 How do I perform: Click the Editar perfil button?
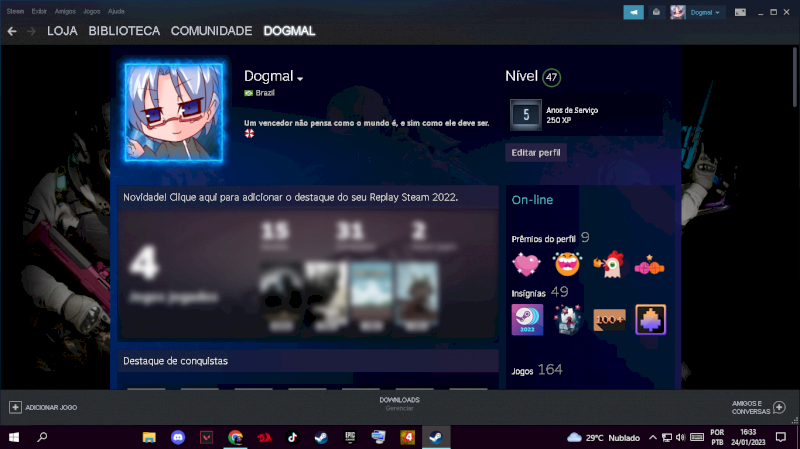(537, 153)
